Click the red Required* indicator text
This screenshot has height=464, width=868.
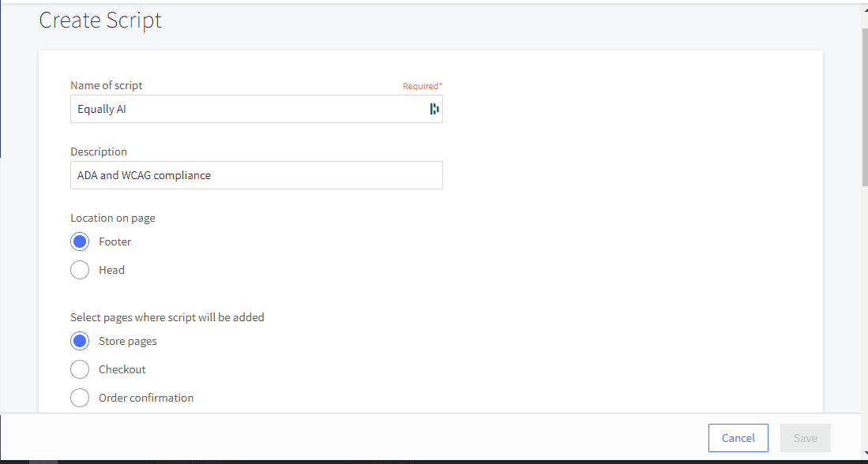tap(423, 86)
